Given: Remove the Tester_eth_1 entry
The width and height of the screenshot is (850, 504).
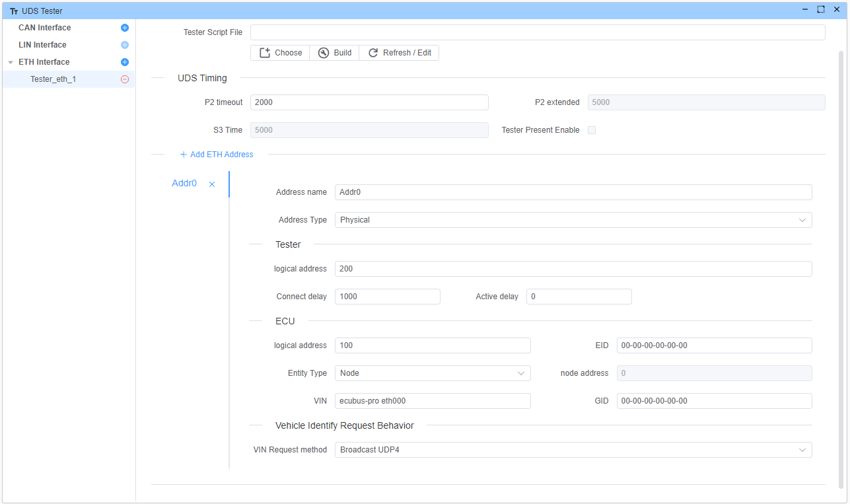Looking at the screenshot, I should tap(125, 79).
